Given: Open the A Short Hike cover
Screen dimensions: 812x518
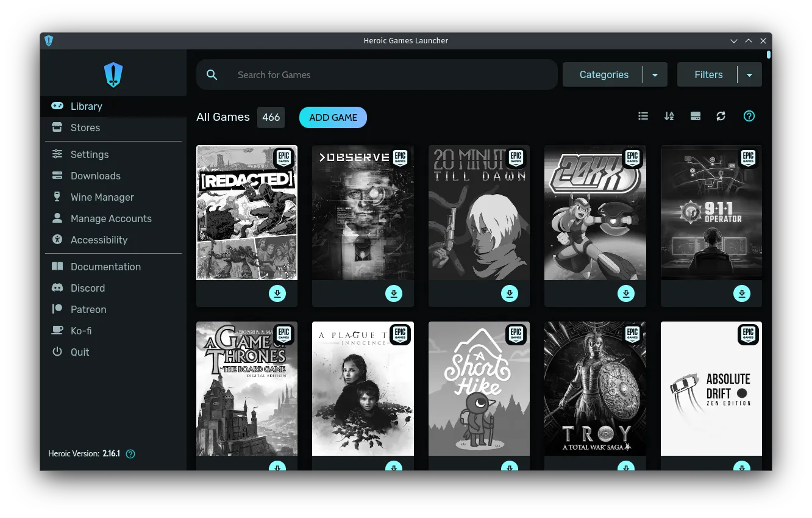Looking at the screenshot, I should tap(479, 389).
